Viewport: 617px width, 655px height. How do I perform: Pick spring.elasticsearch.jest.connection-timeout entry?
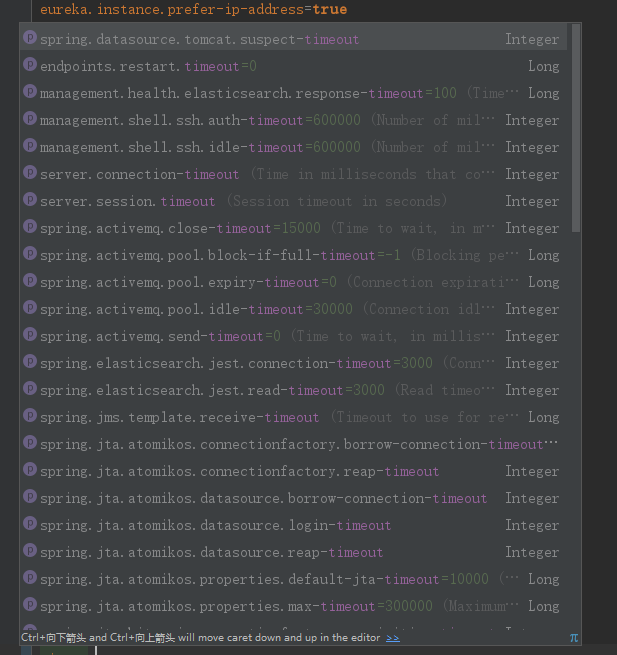point(222,363)
